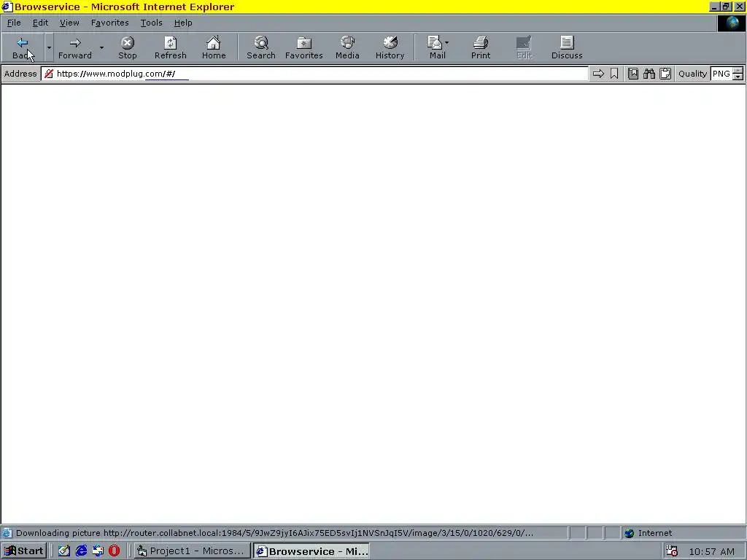747x560 pixels.
Task: Show the History pane
Action: pos(390,47)
